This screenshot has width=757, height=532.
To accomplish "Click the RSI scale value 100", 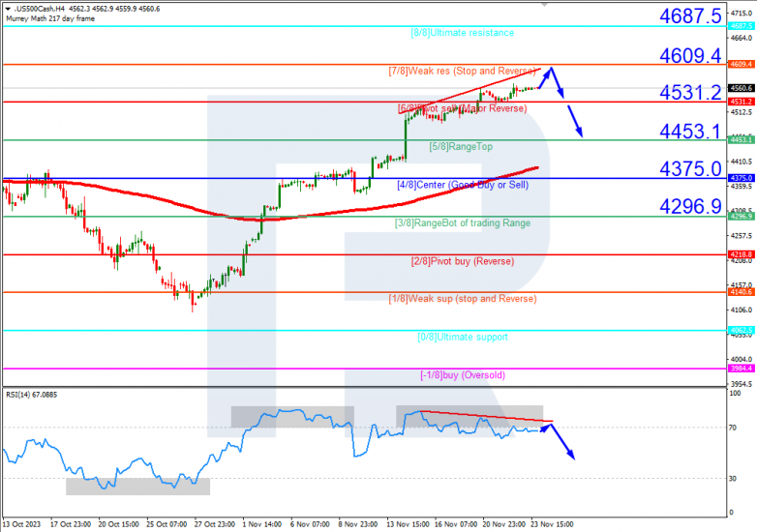I will 735,394.
